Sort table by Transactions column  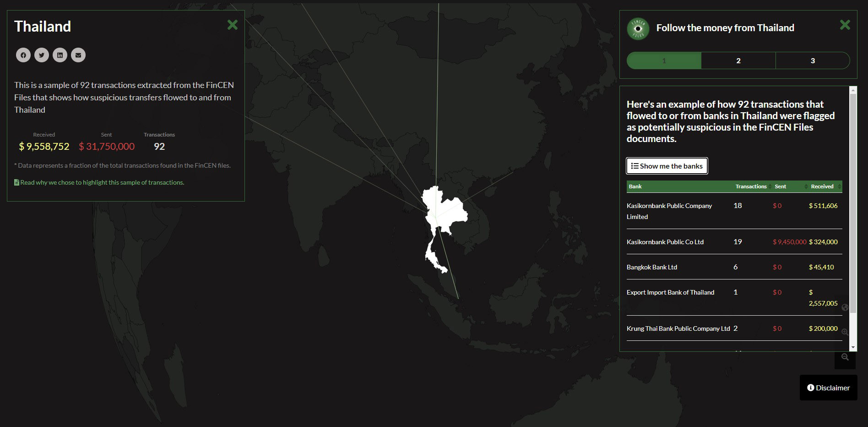751,186
